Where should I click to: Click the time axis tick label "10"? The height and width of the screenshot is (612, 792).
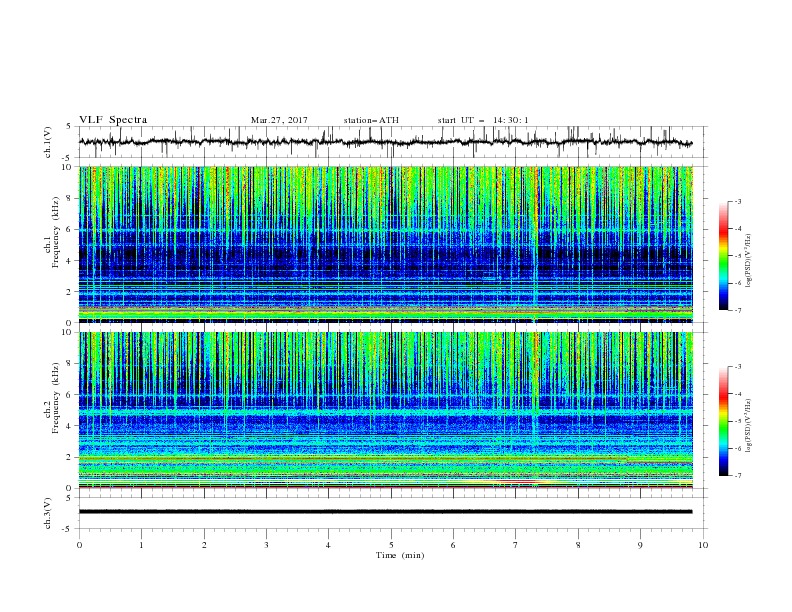[x=703, y=545]
